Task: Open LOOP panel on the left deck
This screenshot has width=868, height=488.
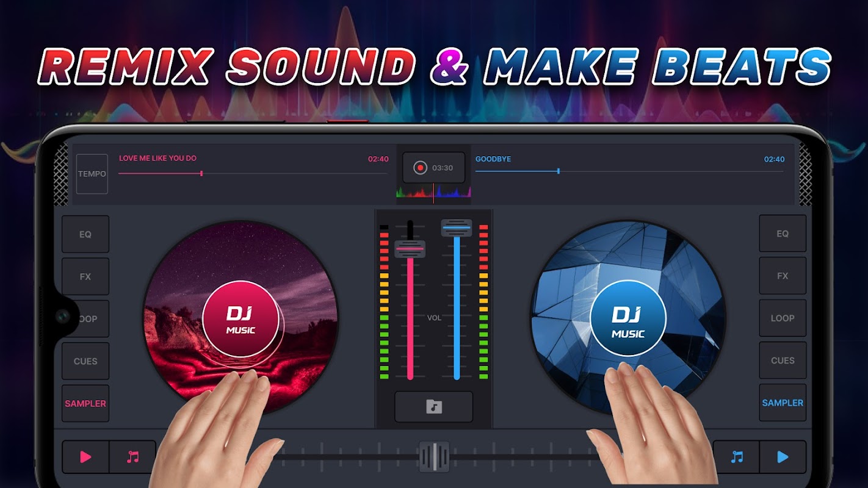Action: [x=85, y=318]
